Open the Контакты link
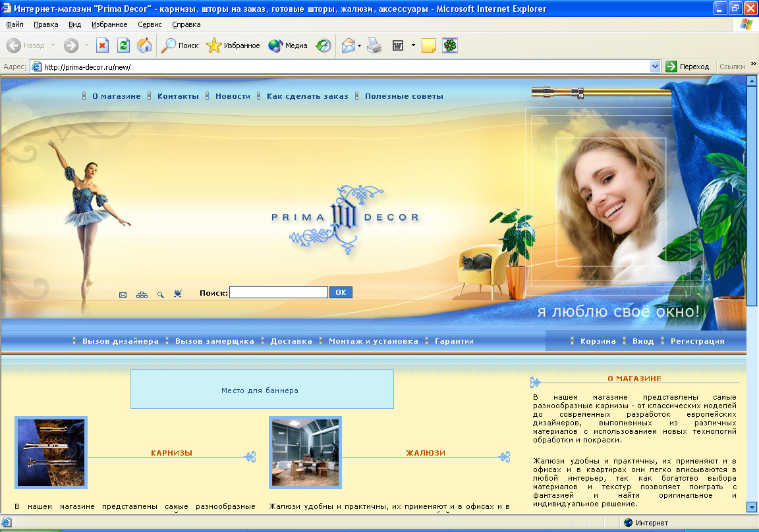 [178, 96]
